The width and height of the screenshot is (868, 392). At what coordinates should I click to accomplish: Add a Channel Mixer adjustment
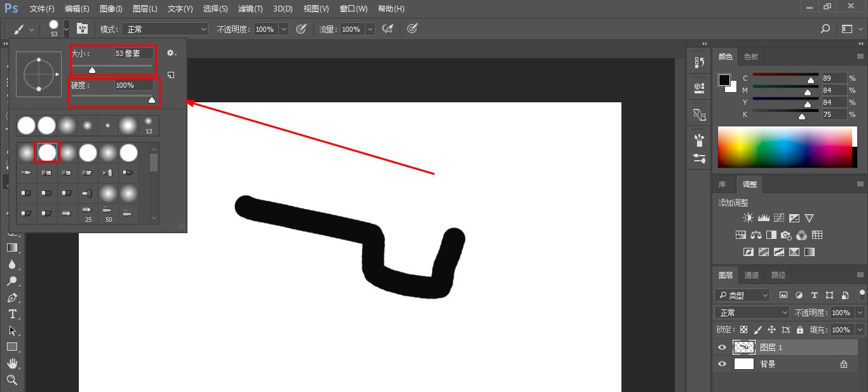coord(801,235)
